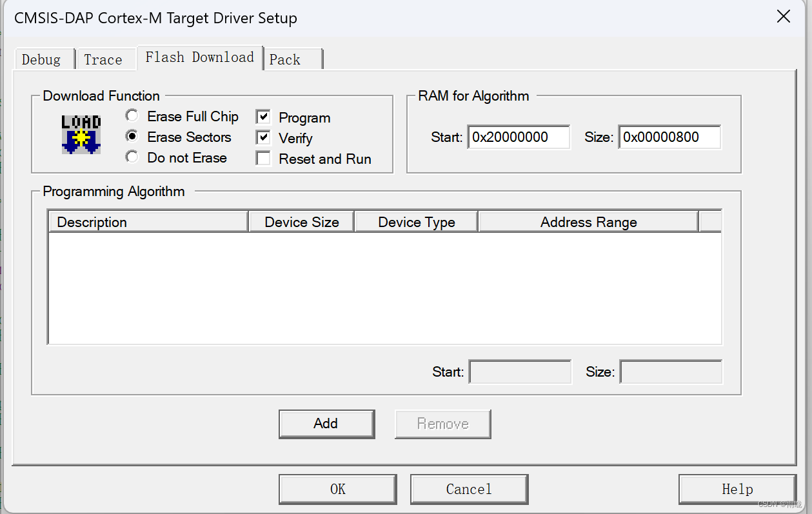This screenshot has height=514, width=812.
Task: Select the Erase Sectors option
Action: (132, 137)
